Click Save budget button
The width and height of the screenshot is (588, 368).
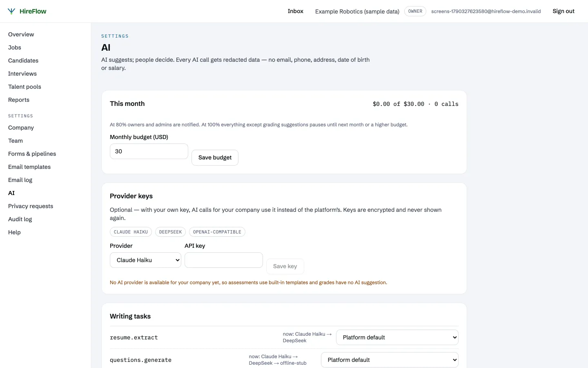(x=215, y=157)
